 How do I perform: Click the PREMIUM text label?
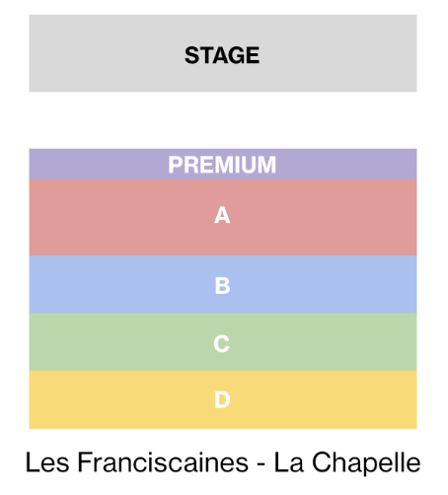pyautogui.click(x=222, y=165)
